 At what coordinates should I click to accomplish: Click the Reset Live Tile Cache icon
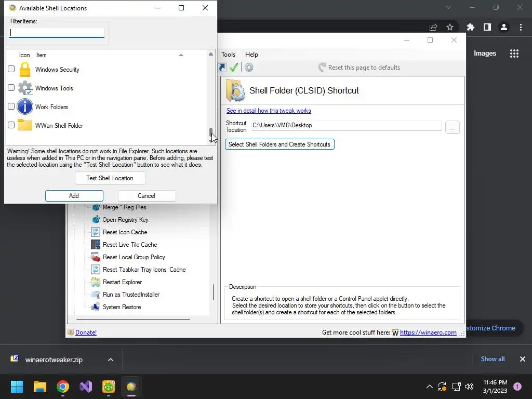tap(96, 245)
